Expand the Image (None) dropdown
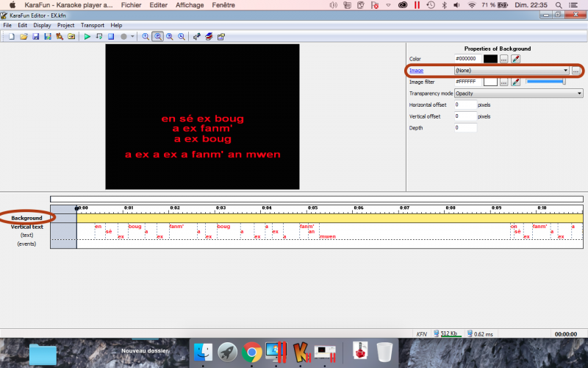588x368 pixels. [512, 70]
